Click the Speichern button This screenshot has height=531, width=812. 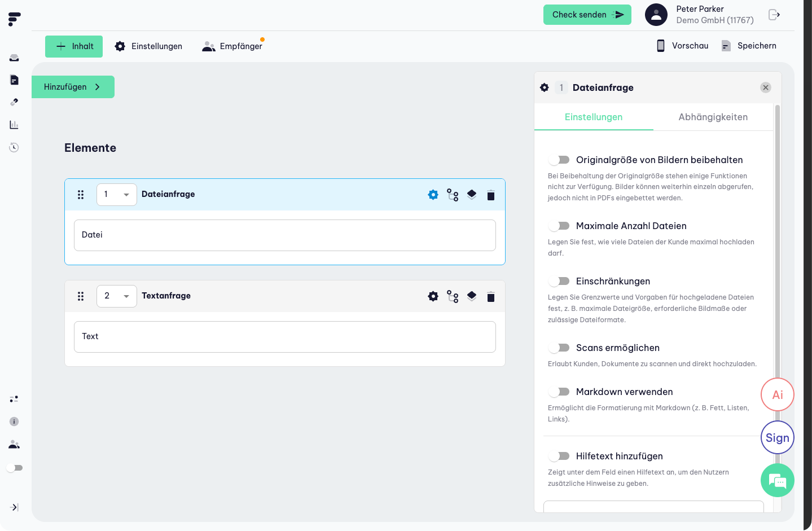749,46
